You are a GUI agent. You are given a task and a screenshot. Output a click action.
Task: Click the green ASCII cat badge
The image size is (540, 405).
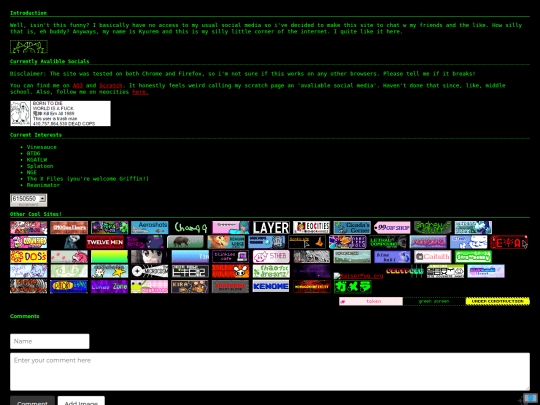click(x=29, y=47)
